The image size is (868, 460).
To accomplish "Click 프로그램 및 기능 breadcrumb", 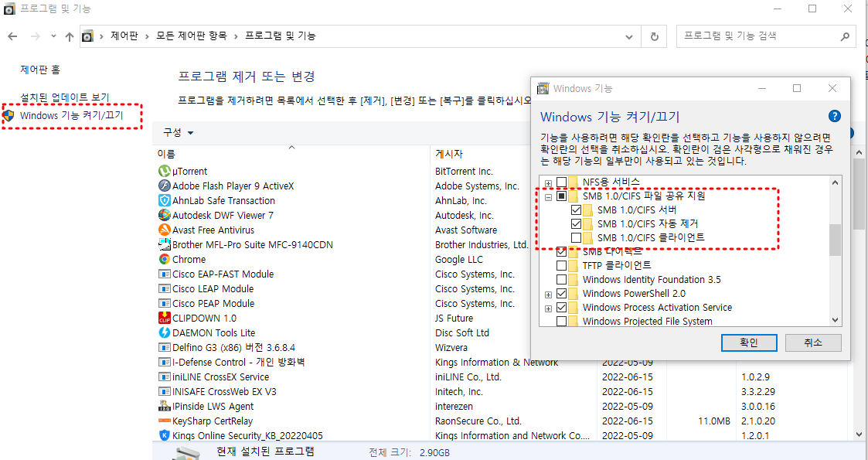I will coord(280,36).
